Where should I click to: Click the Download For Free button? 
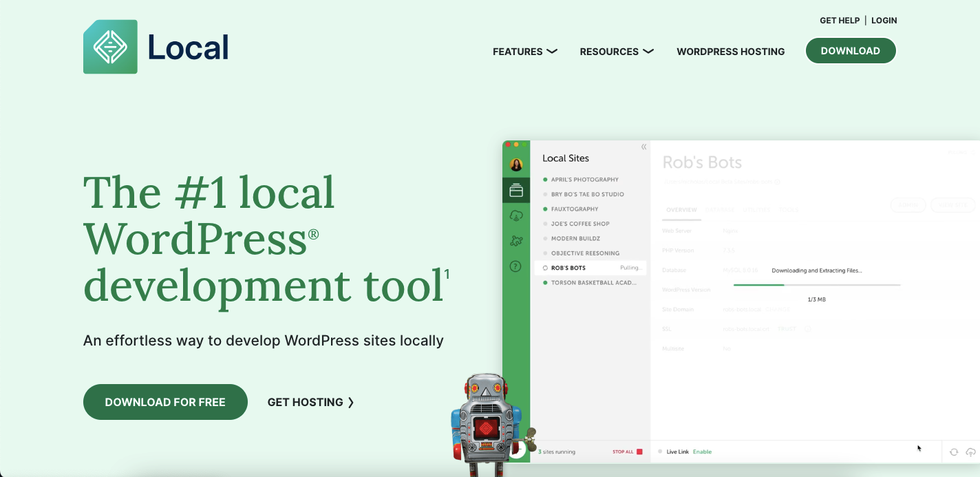click(165, 402)
